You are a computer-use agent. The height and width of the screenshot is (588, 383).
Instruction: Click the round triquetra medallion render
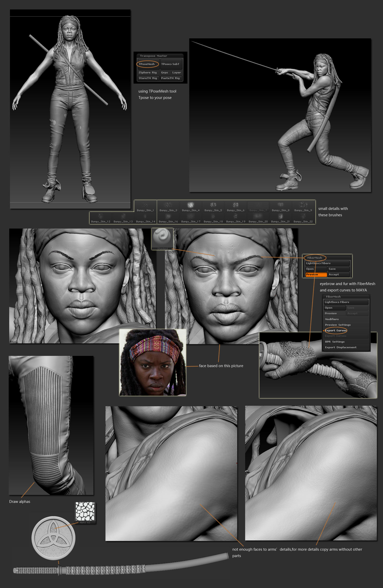tap(53, 538)
